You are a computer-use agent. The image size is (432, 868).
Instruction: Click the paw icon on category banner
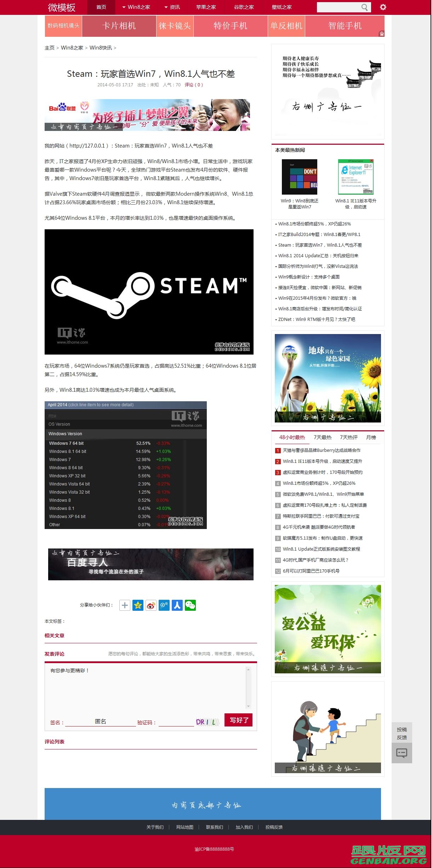(381, 34)
